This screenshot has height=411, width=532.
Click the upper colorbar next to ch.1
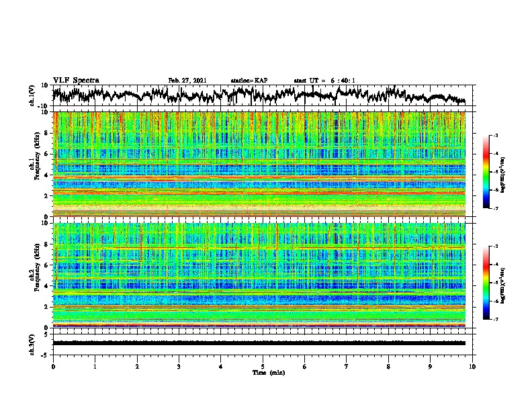486,172
